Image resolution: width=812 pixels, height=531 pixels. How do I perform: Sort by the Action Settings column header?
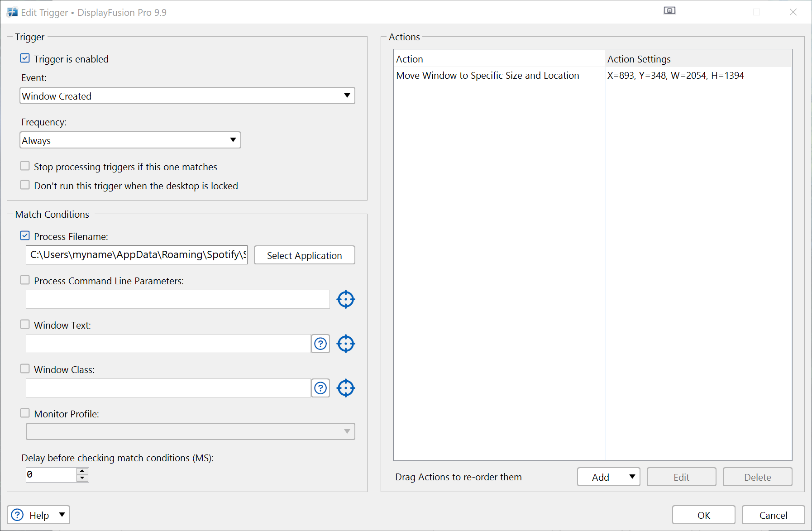coord(697,59)
